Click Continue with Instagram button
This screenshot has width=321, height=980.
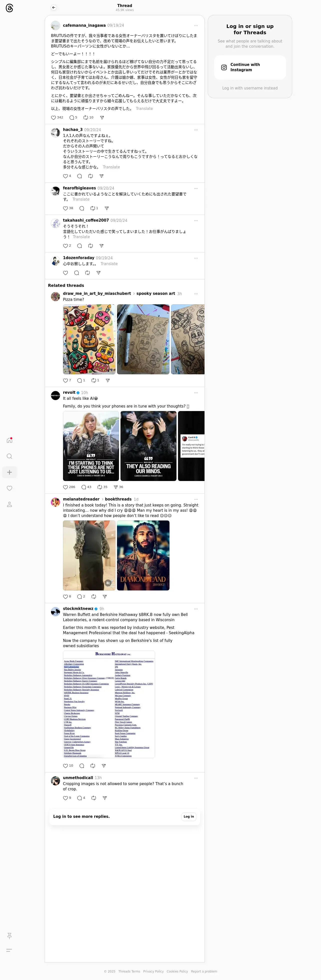click(x=250, y=67)
